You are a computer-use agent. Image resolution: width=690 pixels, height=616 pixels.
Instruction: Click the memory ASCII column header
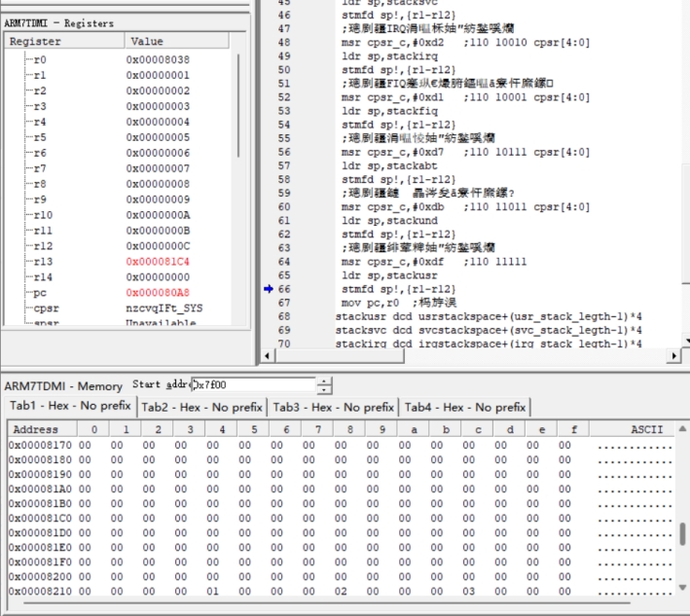point(632,429)
